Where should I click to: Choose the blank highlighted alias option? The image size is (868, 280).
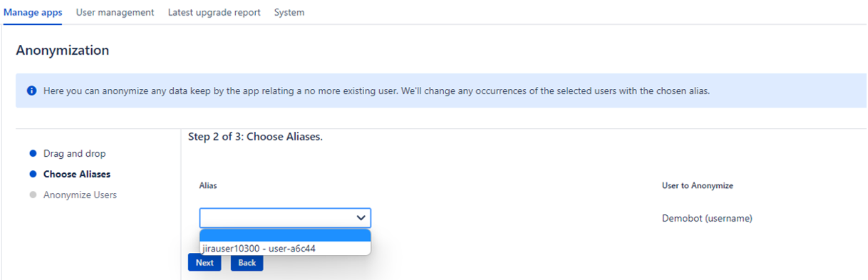285,236
